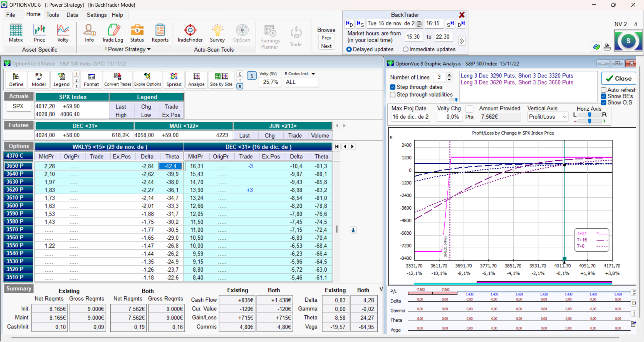Open the R Codes Incl. dropdown arrow
This screenshot has height=342, width=644.
[313, 74]
